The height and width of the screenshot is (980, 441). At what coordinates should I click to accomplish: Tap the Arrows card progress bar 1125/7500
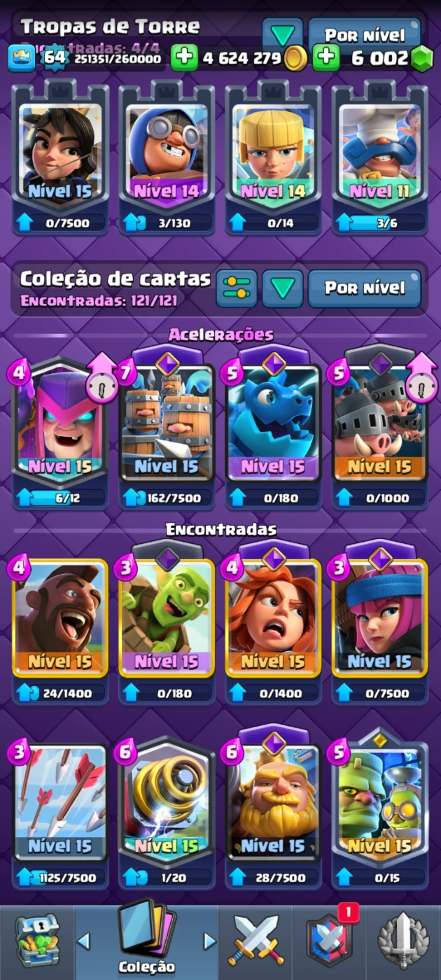(60, 877)
